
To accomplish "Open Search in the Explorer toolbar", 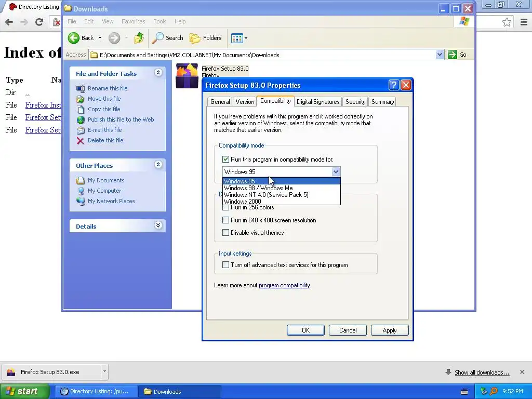I will 167,38.
